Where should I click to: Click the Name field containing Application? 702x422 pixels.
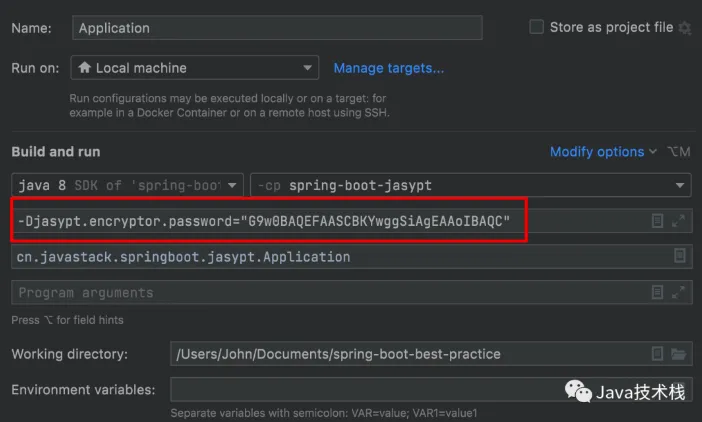pyautogui.click(x=277, y=28)
